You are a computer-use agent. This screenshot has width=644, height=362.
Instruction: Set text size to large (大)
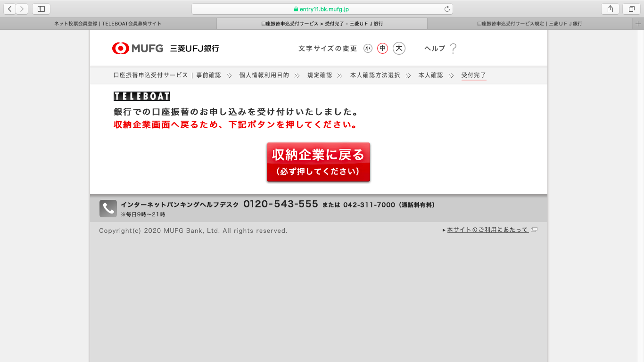[399, 48]
